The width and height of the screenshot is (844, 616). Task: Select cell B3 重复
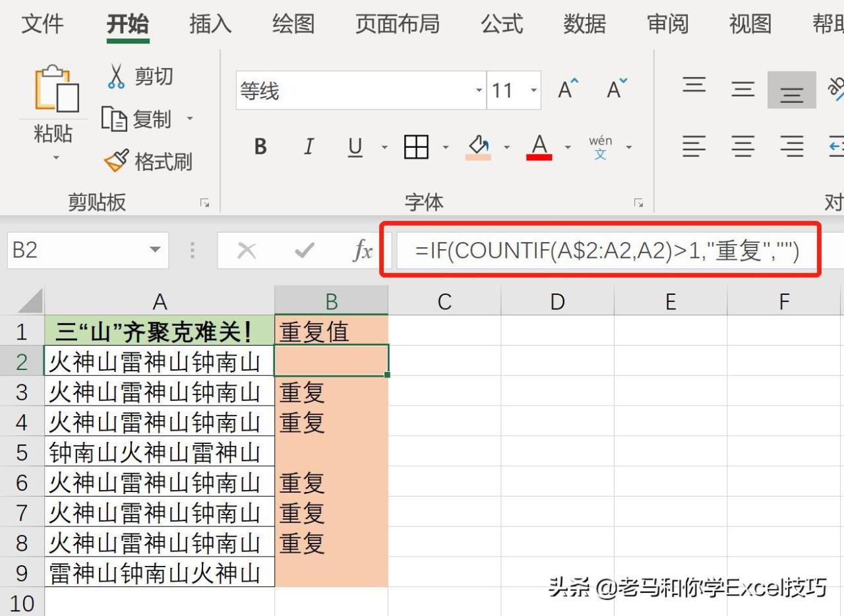pos(332,391)
